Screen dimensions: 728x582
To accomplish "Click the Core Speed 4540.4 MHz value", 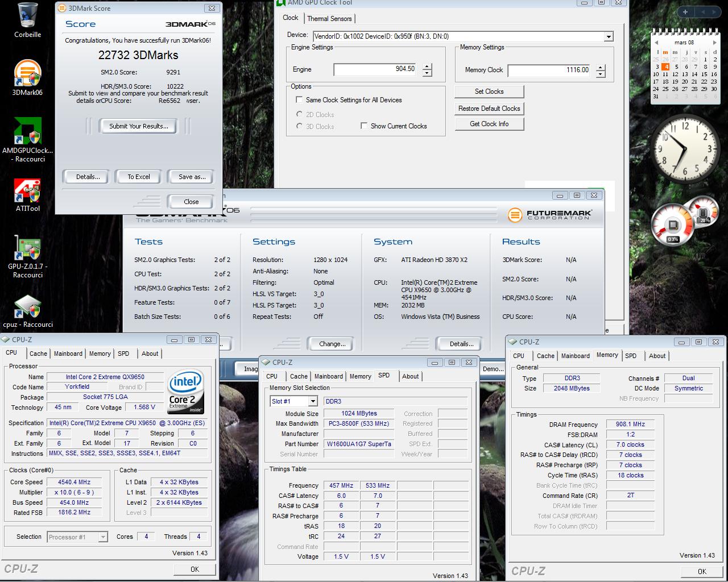I will tap(74, 482).
